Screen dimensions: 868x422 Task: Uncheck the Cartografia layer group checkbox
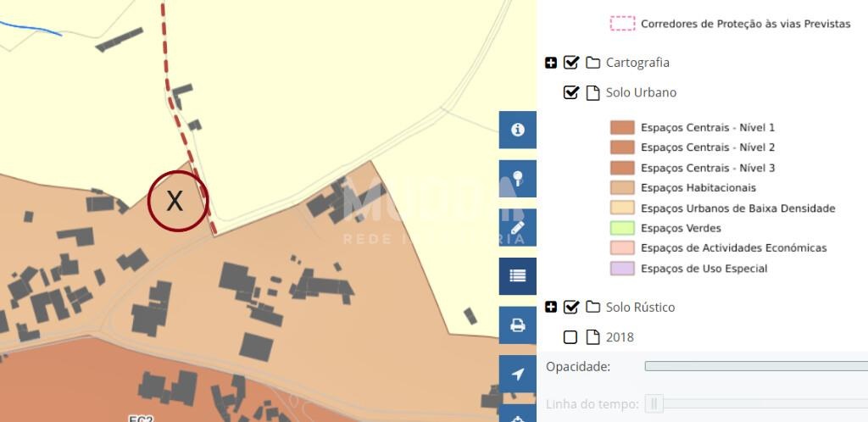[x=571, y=63]
